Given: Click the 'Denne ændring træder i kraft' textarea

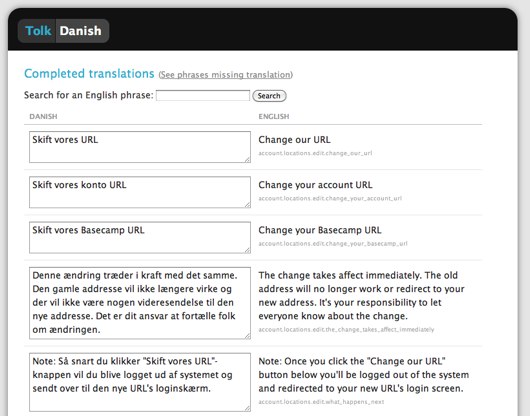Looking at the screenshot, I should pos(140,303).
